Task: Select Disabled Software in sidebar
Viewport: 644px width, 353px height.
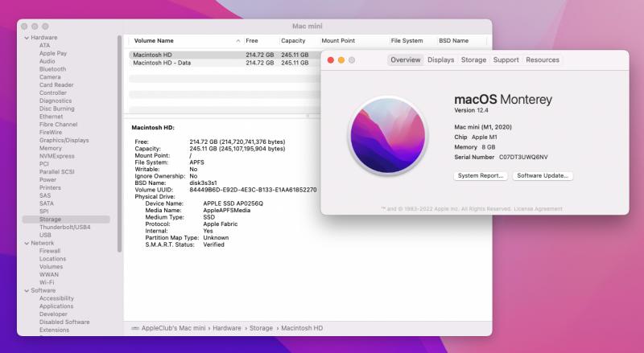Action: pos(64,322)
